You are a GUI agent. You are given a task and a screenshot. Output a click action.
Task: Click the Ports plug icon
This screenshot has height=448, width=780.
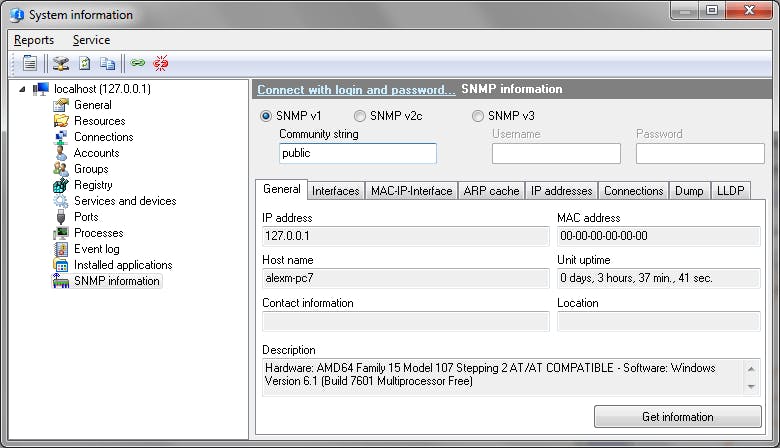(61, 217)
